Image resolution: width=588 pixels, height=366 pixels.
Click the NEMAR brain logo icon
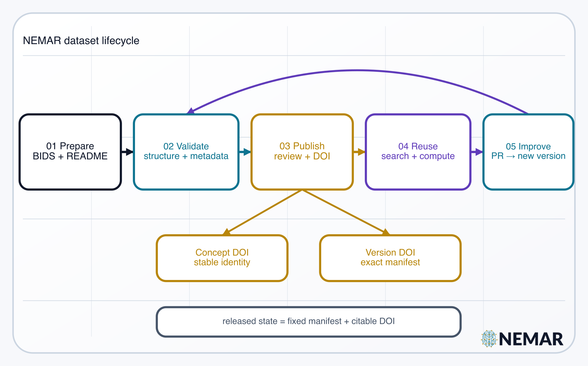(x=489, y=339)
